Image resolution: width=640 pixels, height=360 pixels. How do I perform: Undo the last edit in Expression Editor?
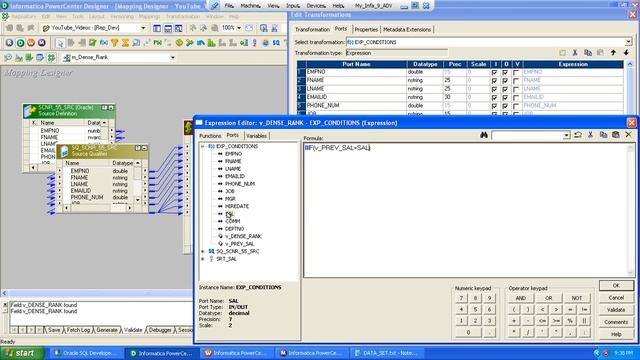(578, 135)
